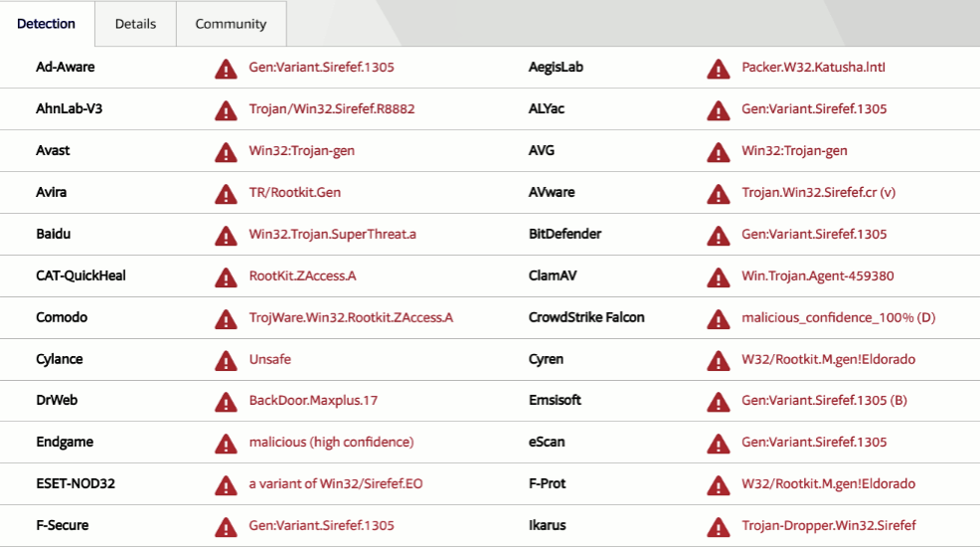This screenshot has width=980, height=547.
Task: Click the Trojan/Win32.Sirefef.R8882 detection name
Action: 331,109
